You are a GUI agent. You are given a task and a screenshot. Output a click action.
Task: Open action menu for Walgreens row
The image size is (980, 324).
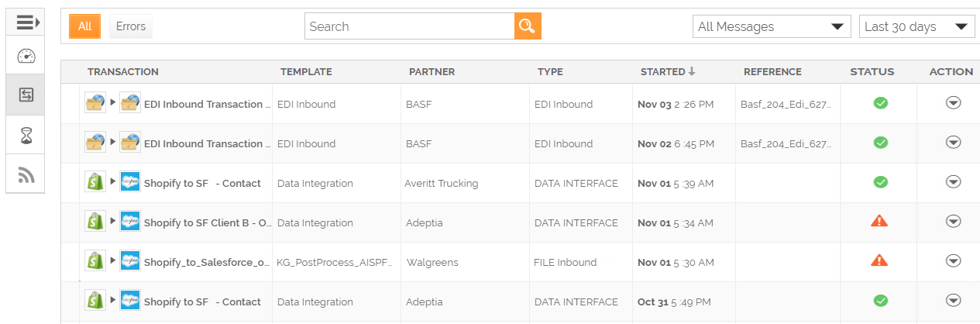954,260
